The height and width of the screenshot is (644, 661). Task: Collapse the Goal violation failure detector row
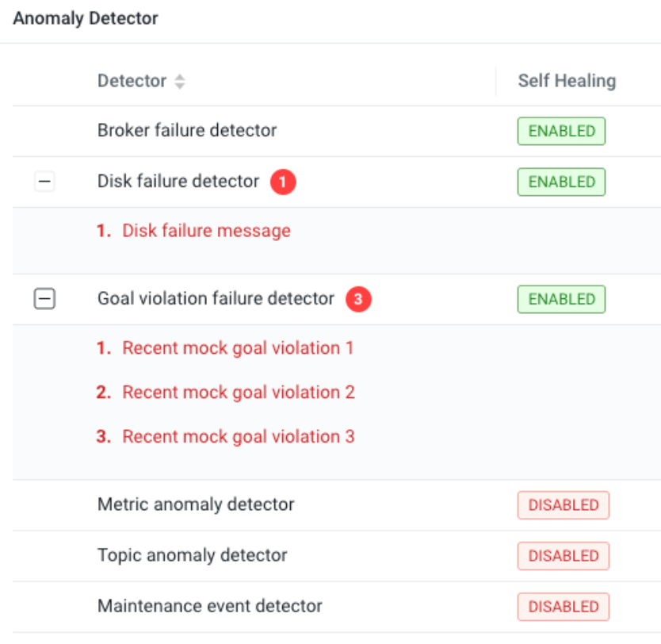45,299
